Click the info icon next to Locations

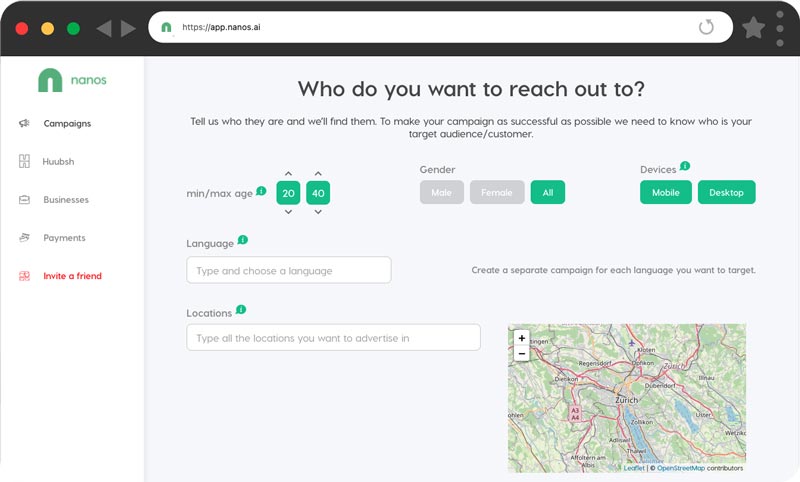tap(241, 310)
